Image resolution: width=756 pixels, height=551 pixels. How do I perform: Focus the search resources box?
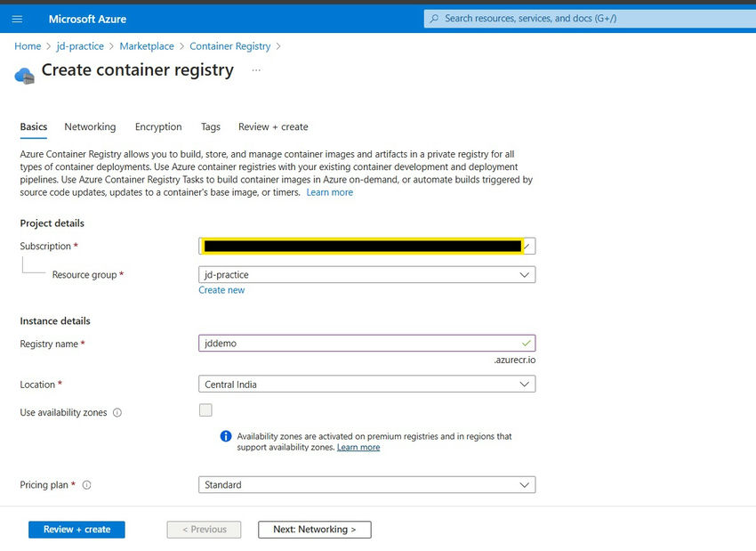[x=590, y=19]
